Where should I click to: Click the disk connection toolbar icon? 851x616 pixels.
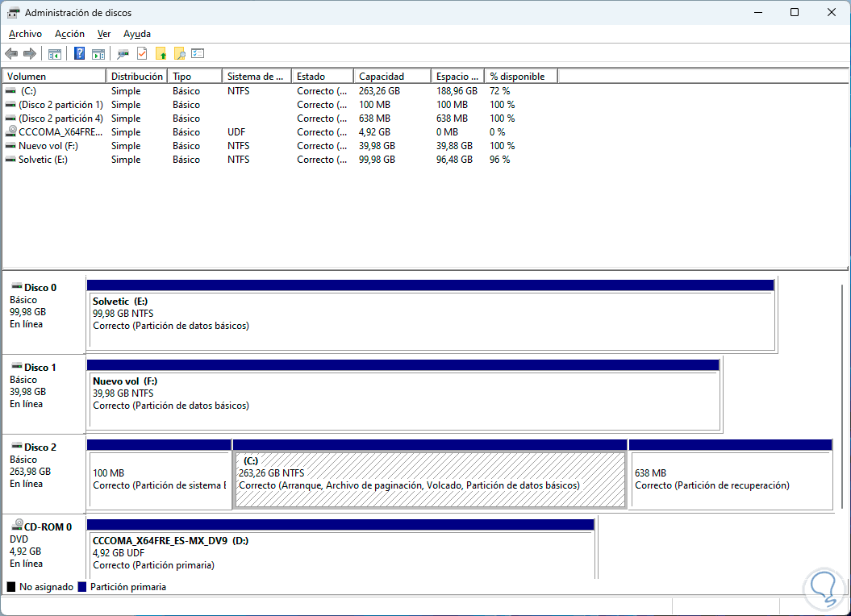[x=123, y=54]
